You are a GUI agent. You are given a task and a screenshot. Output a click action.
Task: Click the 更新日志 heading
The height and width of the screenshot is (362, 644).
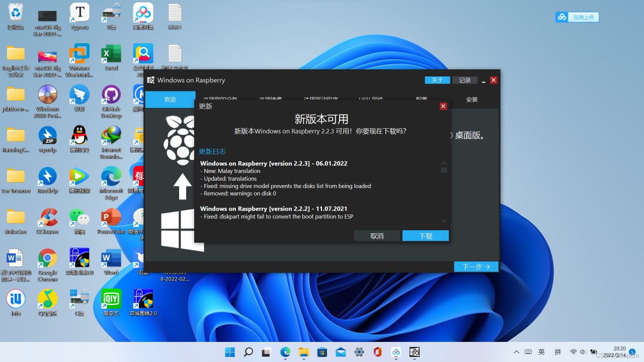[x=212, y=151]
